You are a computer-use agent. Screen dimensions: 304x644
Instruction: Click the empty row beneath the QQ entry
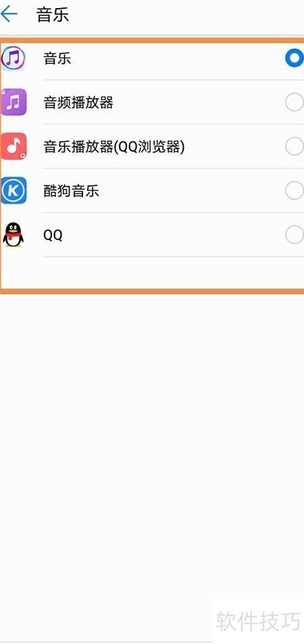pos(152,273)
